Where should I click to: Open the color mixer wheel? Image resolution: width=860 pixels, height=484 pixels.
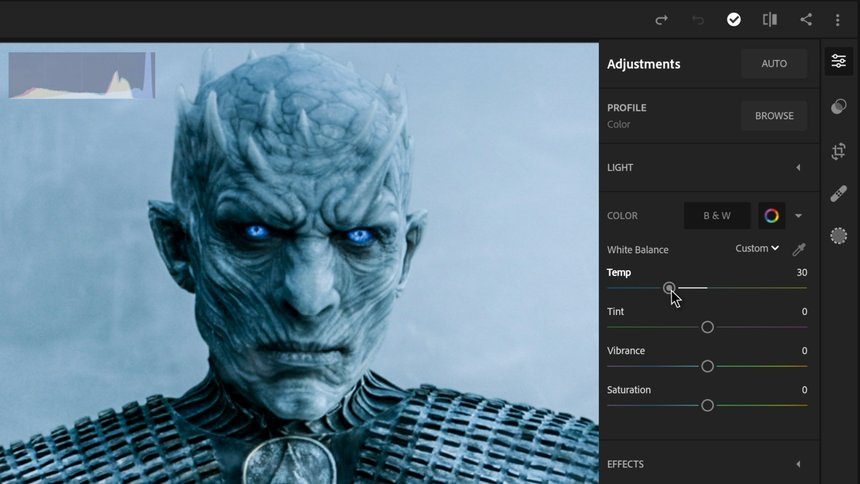[x=771, y=216]
